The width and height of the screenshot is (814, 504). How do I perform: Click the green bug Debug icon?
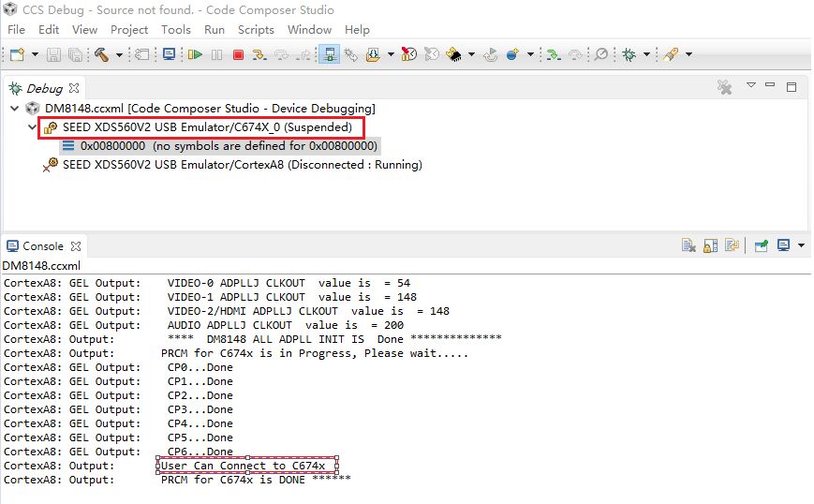click(x=629, y=54)
